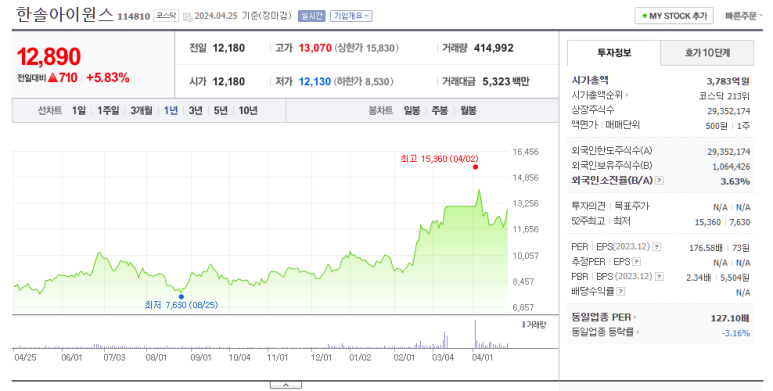Click the green plus MY STOCK 추가 button
Image resolution: width=773 pixels, height=391 pixels.
[x=674, y=16]
